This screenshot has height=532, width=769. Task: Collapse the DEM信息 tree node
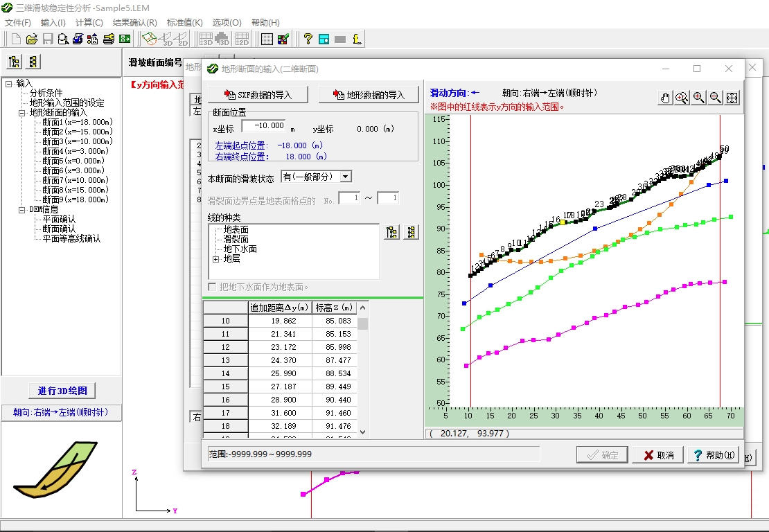pos(21,209)
